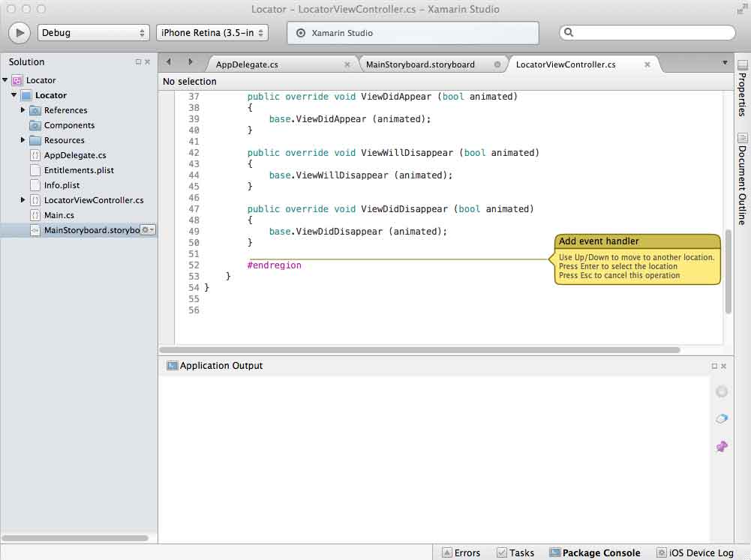
Task: Expand the References folder
Action: (x=23, y=110)
